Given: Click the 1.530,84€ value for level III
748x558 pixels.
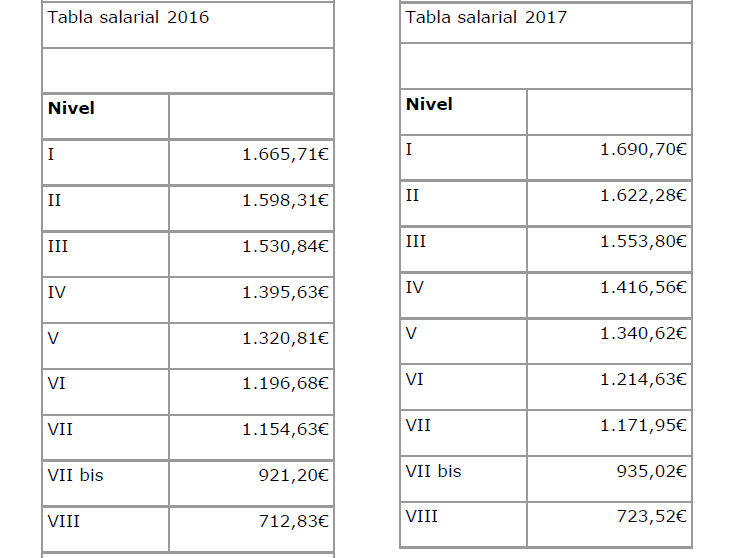Looking at the screenshot, I should 285,246.
